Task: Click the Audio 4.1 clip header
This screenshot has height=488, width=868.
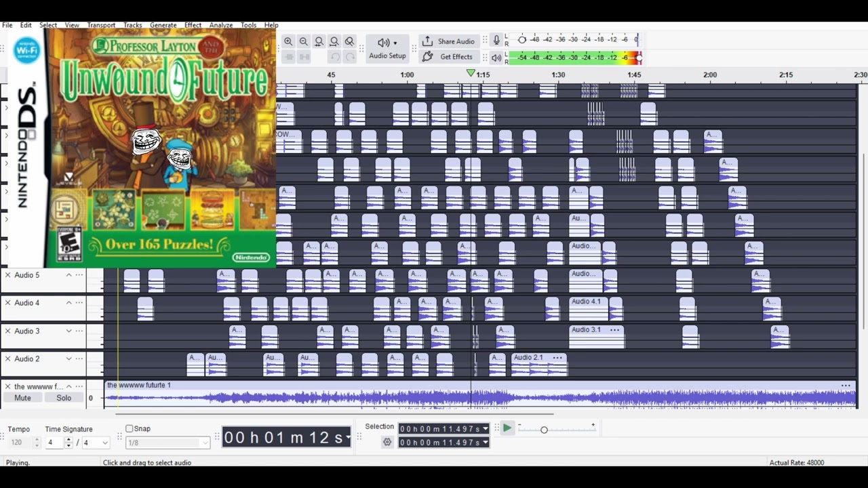Action: [588, 302]
